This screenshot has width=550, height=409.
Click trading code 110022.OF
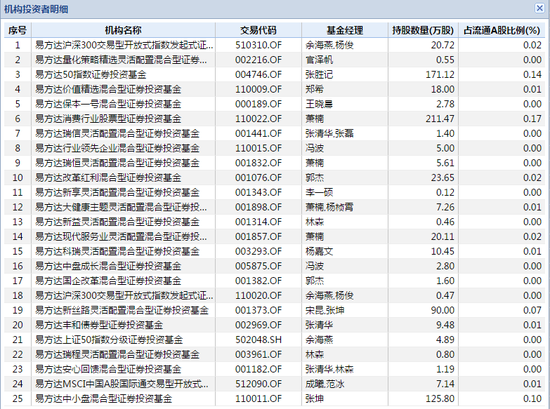[259, 119]
